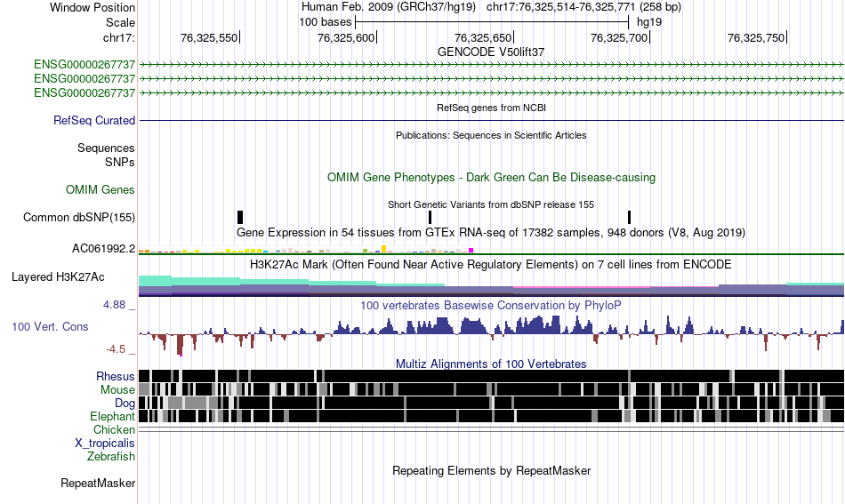Viewport: 845px width, 504px height.
Task: Click the RepeatMasker track label
Action: (98, 483)
